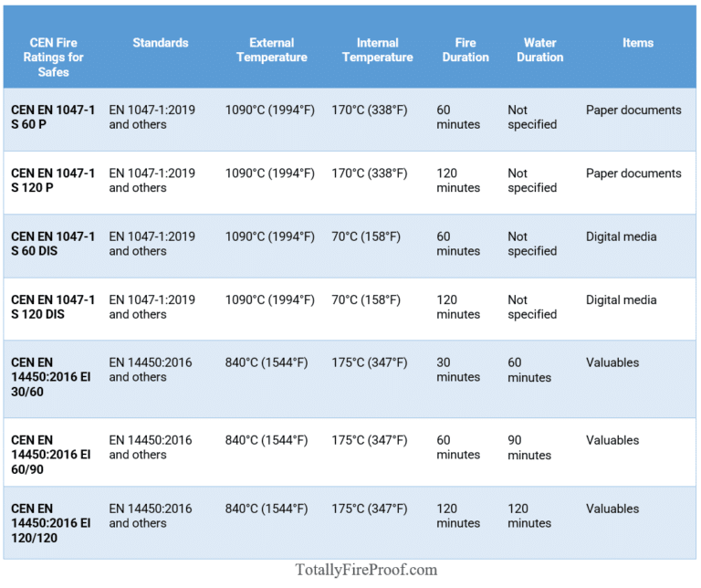Click 'Digital media' in the S 60 DIS row
The height and width of the screenshot is (588, 701).
click(621, 236)
